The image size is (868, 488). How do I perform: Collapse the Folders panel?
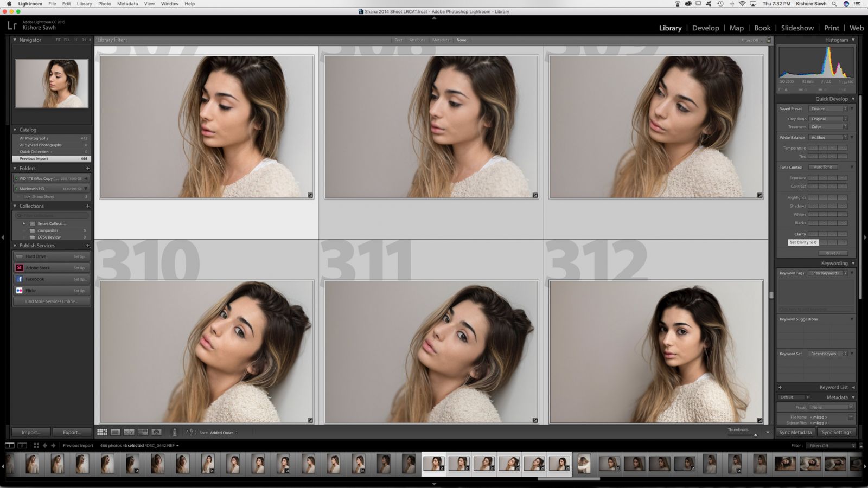point(15,169)
